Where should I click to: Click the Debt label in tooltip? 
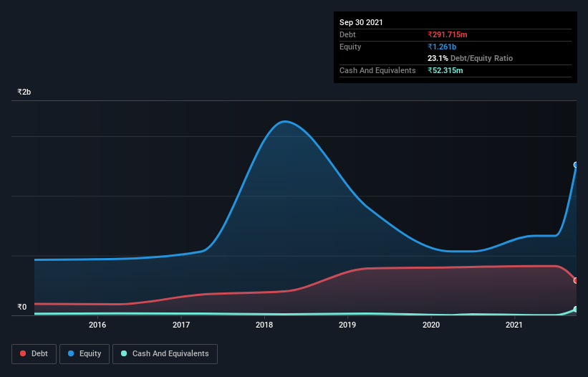point(347,34)
